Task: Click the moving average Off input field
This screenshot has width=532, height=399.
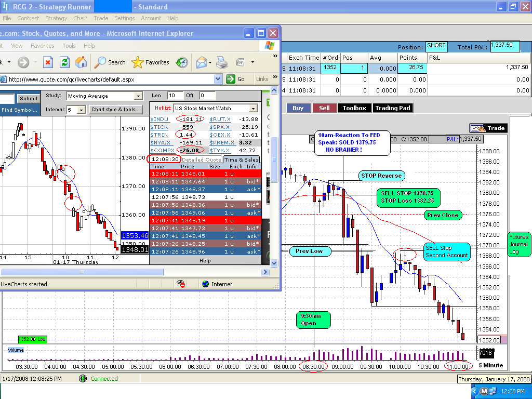Action: click(207, 96)
